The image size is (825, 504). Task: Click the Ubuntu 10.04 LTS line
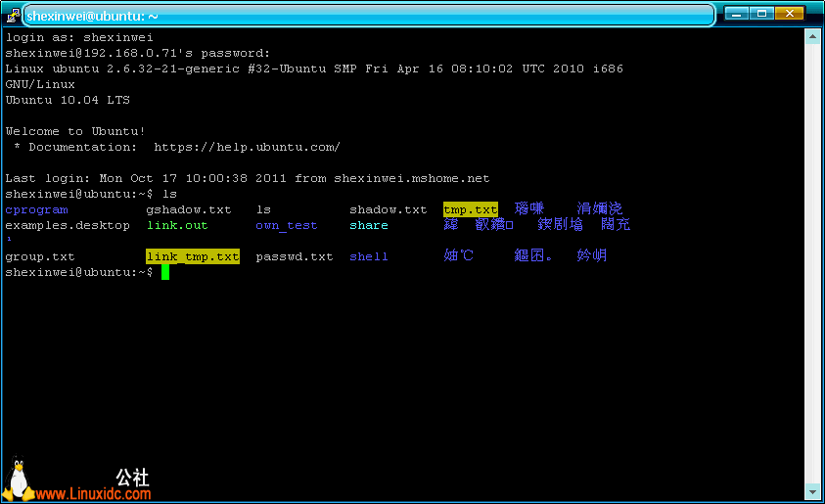click(x=68, y=100)
